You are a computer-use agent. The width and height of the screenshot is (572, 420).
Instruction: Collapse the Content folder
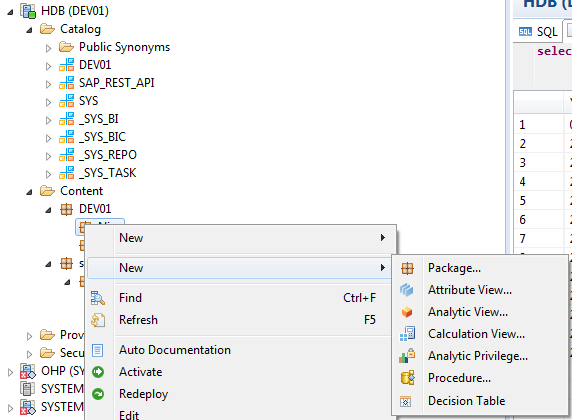tap(30, 192)
